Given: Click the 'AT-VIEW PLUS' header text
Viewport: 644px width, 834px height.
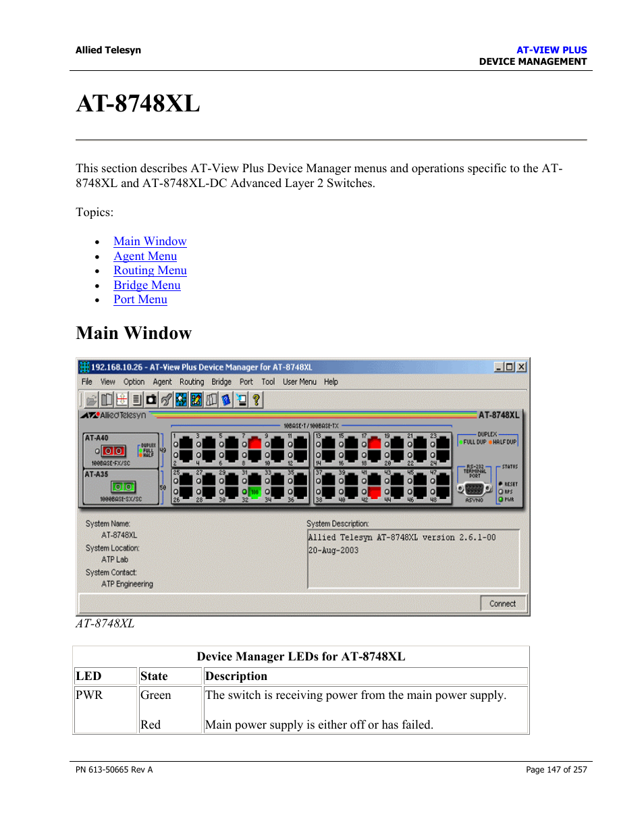Looking at the screenshot, I should [552, 50].
